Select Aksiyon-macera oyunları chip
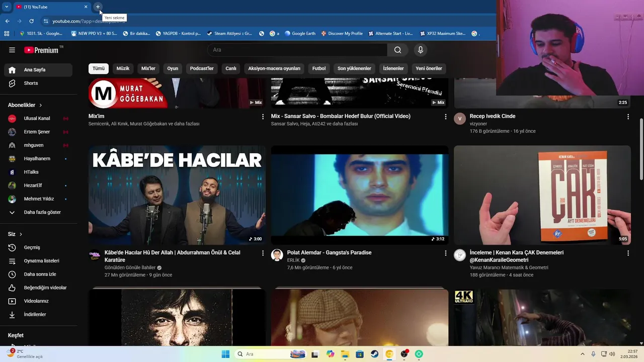The height and width of the screenshot is (362, 644). [274, 68]
